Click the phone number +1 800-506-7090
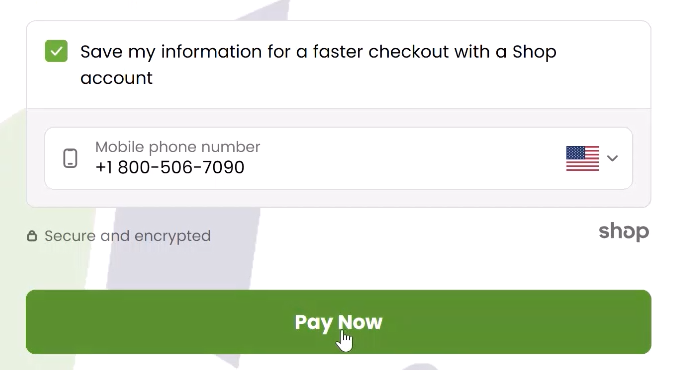 point(170,167)
